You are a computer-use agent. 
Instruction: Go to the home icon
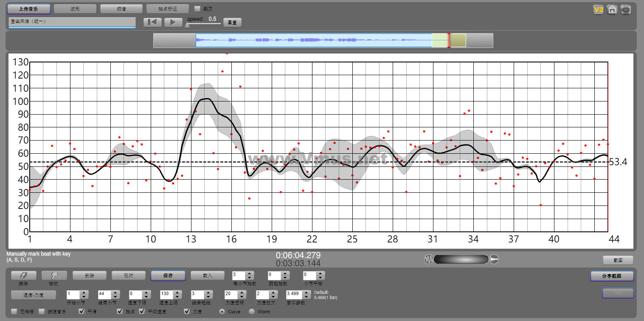pyautogui.click(x=612, y=10)
